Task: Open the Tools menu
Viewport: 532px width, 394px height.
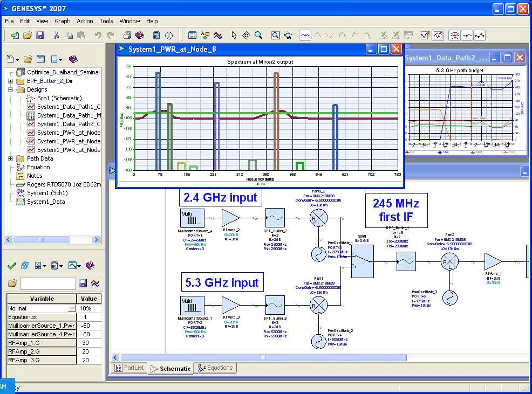Action: [106, 21]
